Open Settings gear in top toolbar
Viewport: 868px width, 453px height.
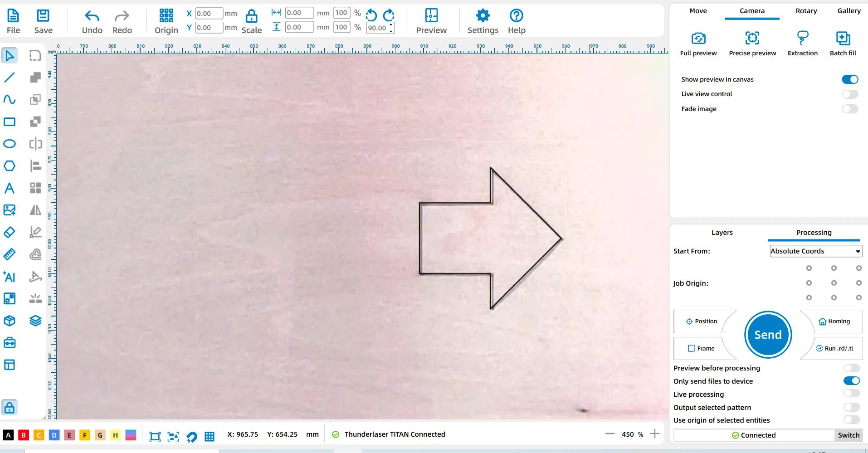[x=483, y=16]
